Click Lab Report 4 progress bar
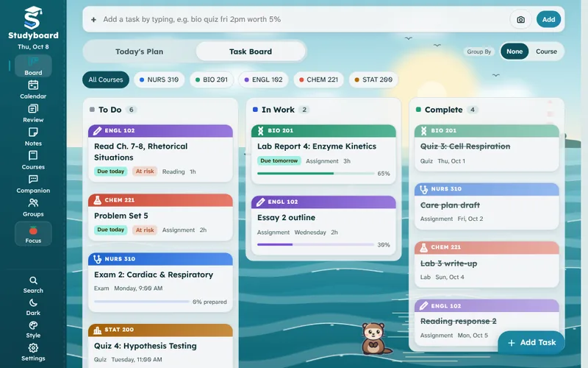Viewport: 588px width, 368px height. (316, 174)
